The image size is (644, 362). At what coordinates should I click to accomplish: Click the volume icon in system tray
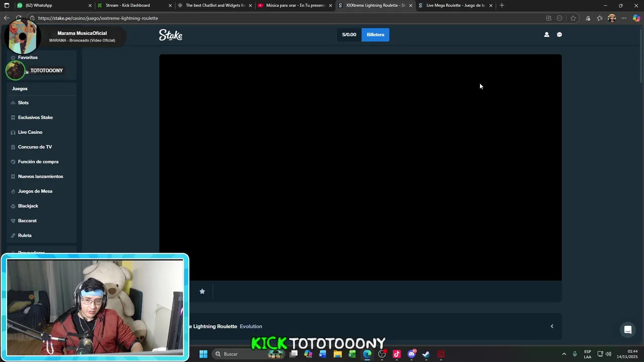(608, 354)
